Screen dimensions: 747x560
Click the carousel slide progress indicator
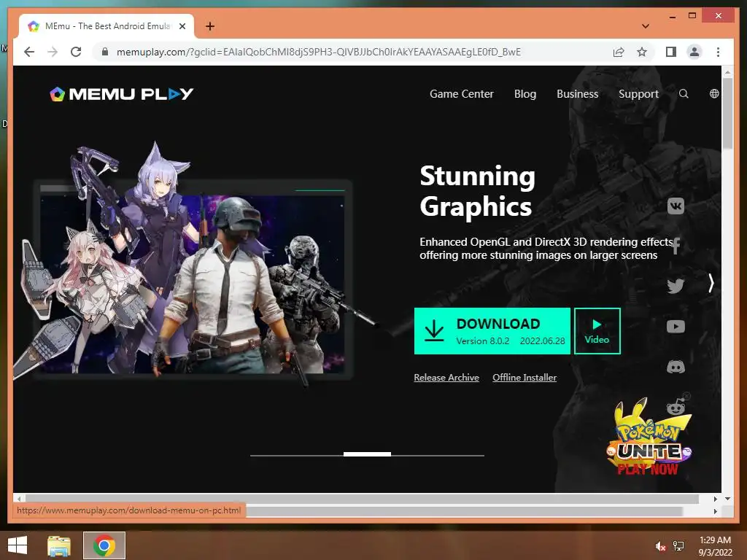point(368,455)
